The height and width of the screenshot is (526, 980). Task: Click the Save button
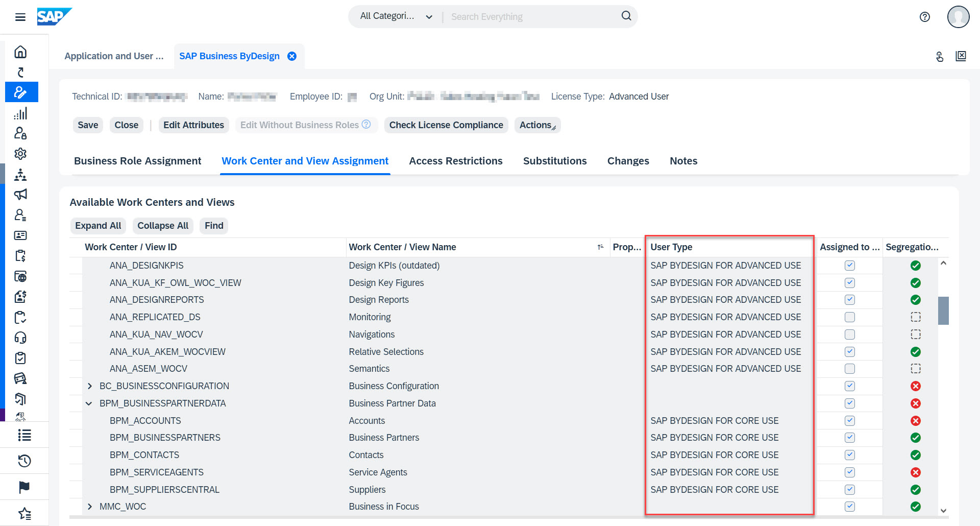click(x=88, y=125)
